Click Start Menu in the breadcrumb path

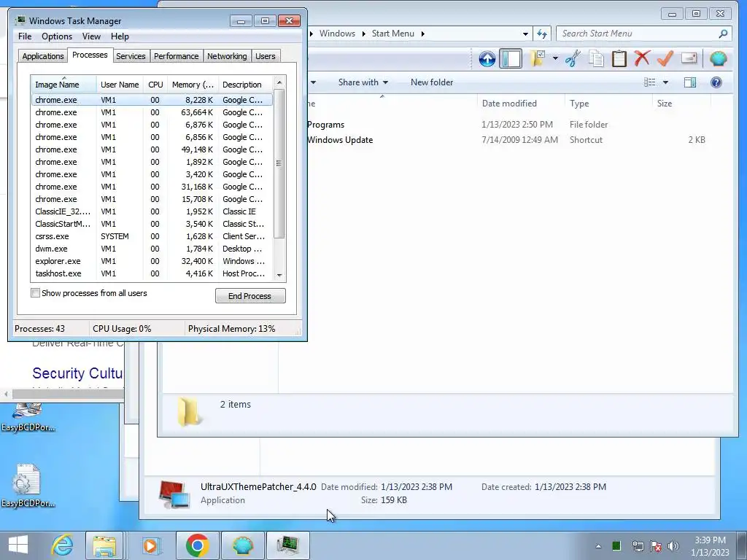click(x=392, y=34)
